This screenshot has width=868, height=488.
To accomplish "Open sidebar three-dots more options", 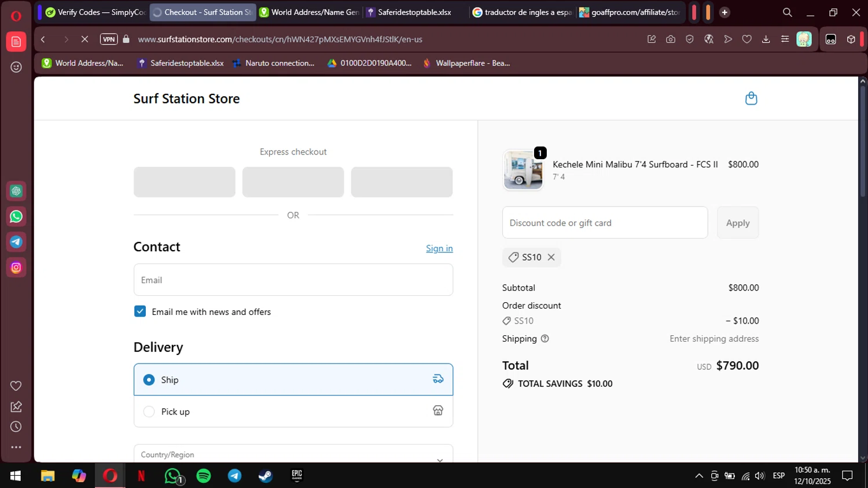I will coord(16,447).
